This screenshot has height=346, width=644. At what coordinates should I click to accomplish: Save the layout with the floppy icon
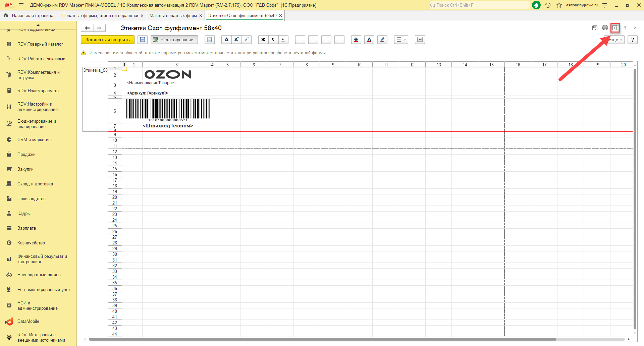[x=143, y=40]
